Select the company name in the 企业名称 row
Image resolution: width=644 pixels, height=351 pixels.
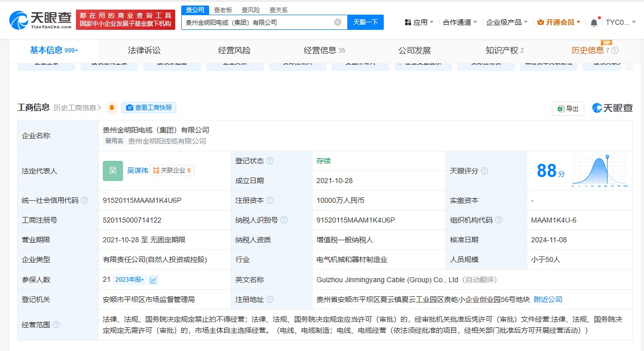point(156,130)
